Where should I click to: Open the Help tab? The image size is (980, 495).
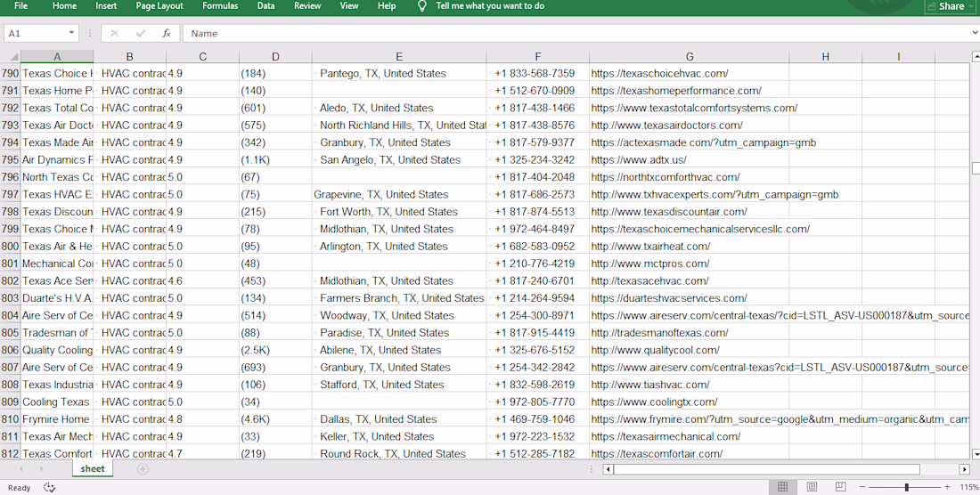[x=387, y=5]
